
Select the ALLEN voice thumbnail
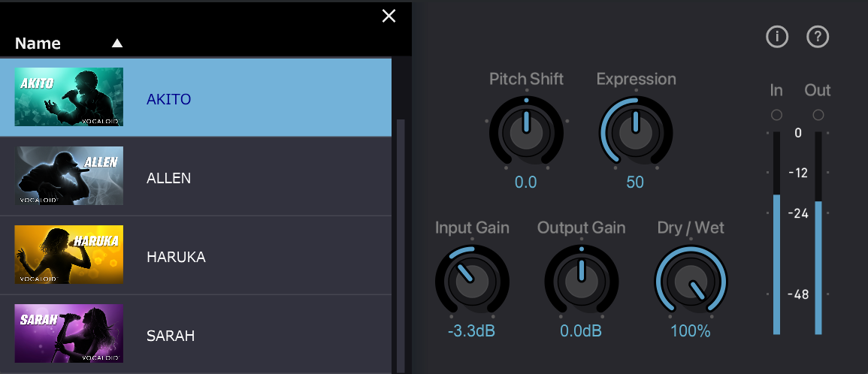click(68, 176)
